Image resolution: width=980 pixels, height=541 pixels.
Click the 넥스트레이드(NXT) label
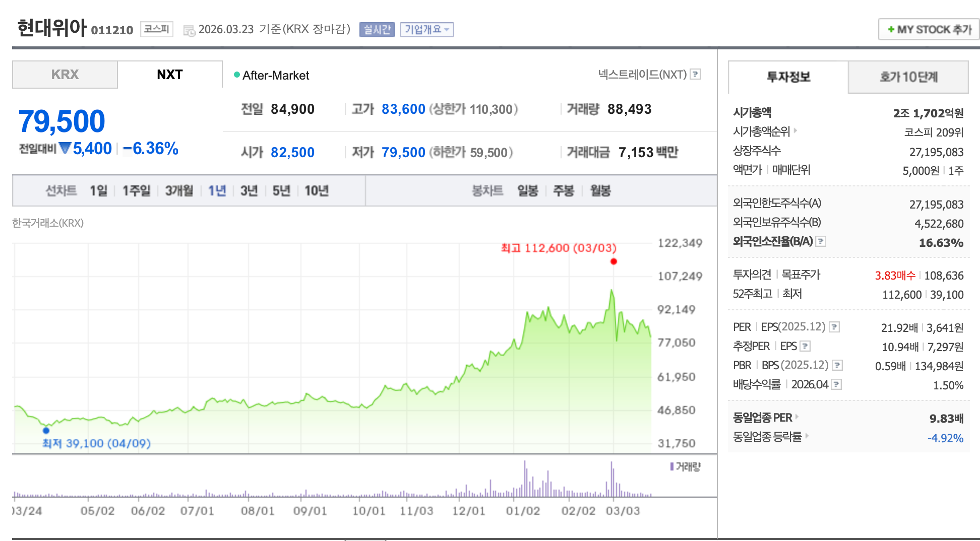tap(642, 75)
